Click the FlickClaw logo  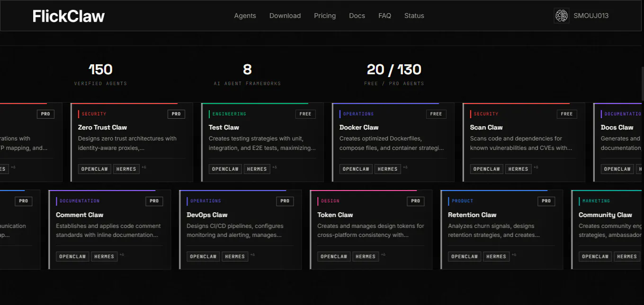click(x=69, y=16)
